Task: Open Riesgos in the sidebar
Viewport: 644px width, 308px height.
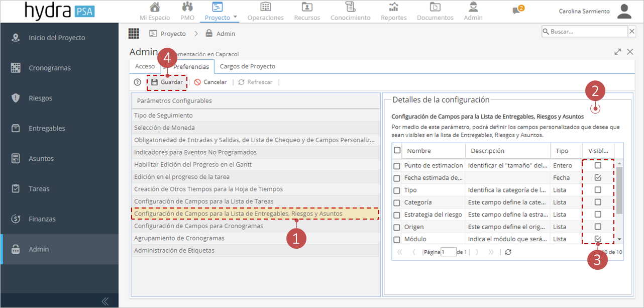Action: (x=59, y=98)
